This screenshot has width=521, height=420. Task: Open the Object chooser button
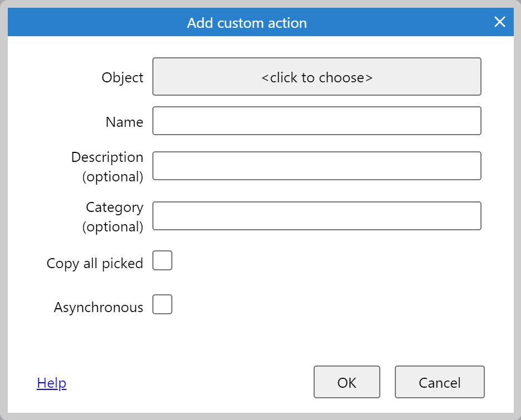point(316,77)
